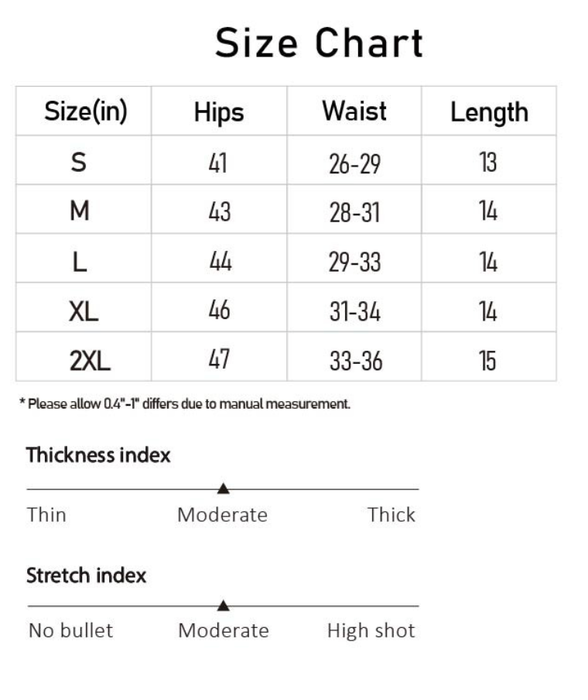Click the Stretch index triangle marker

coord(223,605)
